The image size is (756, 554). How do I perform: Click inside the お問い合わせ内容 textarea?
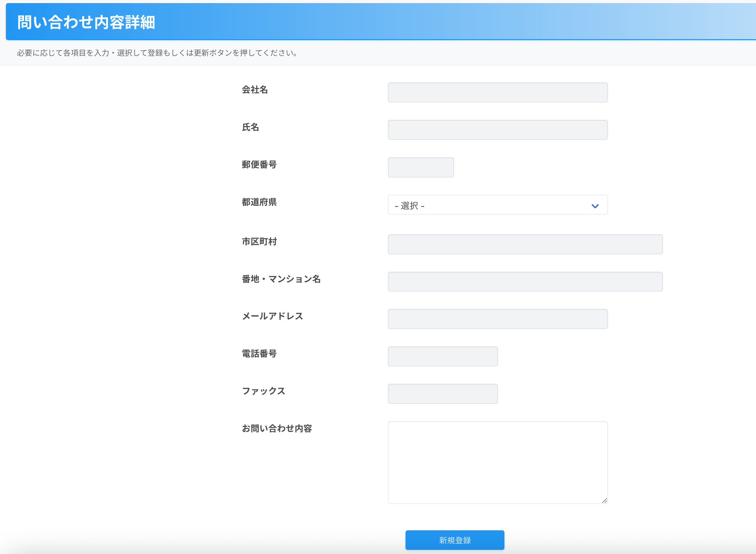pyautogui.click(x=498, y=462)
